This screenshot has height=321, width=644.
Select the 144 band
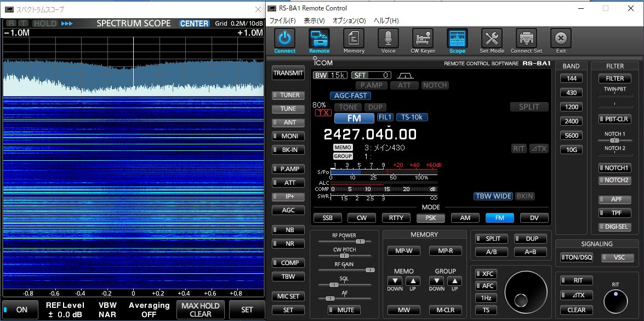(x=571, y=78)
